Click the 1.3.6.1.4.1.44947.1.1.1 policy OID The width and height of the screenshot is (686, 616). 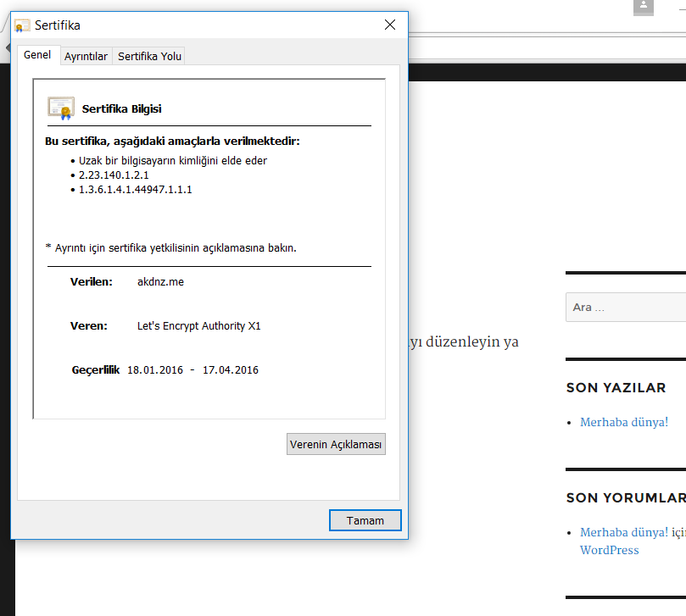[135, 190]
